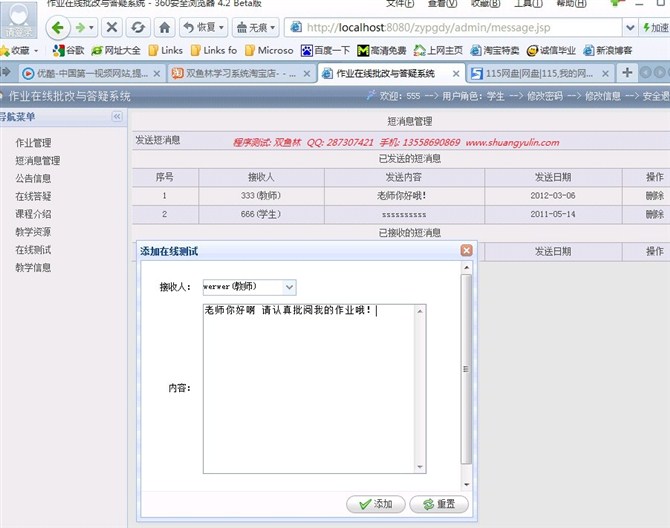The width and height of the screenshot is (670, 528).
Task: Select the 老师你好哦! message content cell
Action: point(404,196)
